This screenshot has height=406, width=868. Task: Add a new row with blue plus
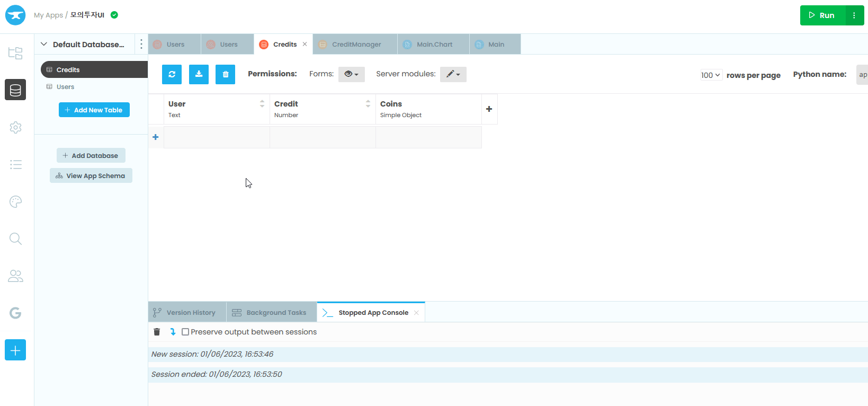[x=156, y=137]
